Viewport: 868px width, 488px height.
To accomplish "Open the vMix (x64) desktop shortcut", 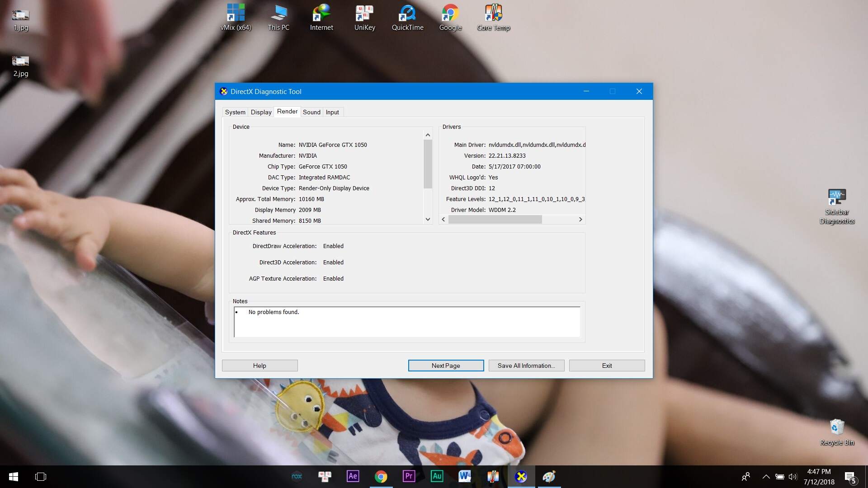I will coord(236,17).
